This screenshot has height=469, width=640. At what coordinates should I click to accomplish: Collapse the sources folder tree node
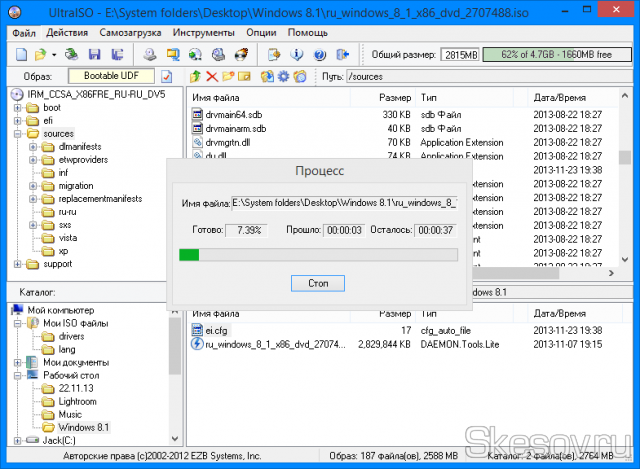point(19,133)
